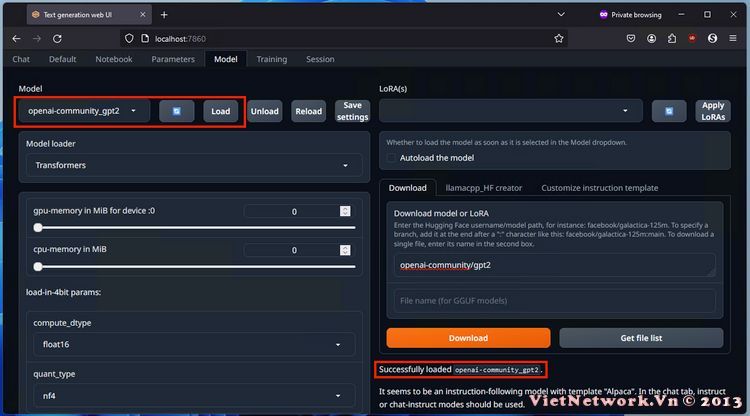Expand the Model loader Transformers dropdown
750x416 pixels.
click(x=190, y=165)
